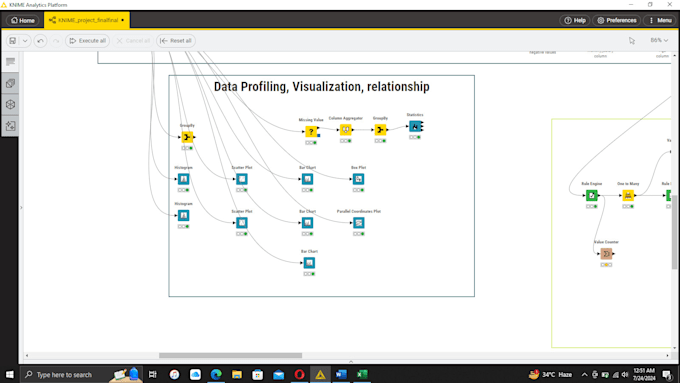Open the Help menu
The image size is (680, 383).
575,20
